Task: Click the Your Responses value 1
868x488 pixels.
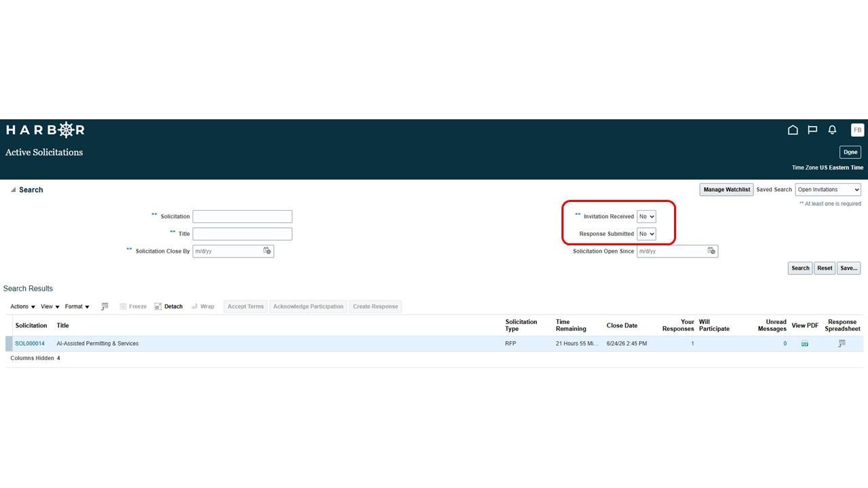Action: [692, 344]
